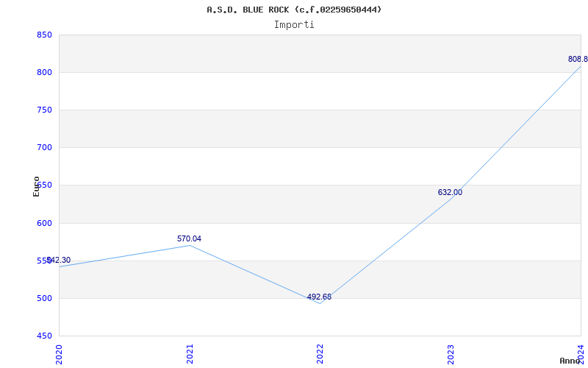Select the 2022 x-axis year label
This screenshot has height=368, width=588.
tap(320, 353)
